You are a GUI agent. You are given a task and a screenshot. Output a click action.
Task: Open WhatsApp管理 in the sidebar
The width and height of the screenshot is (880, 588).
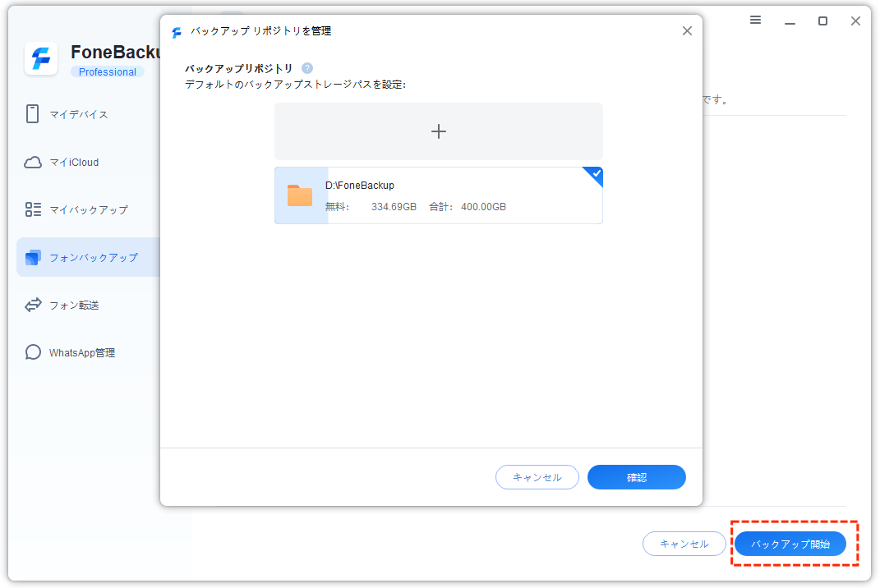[x=82, y=353]
